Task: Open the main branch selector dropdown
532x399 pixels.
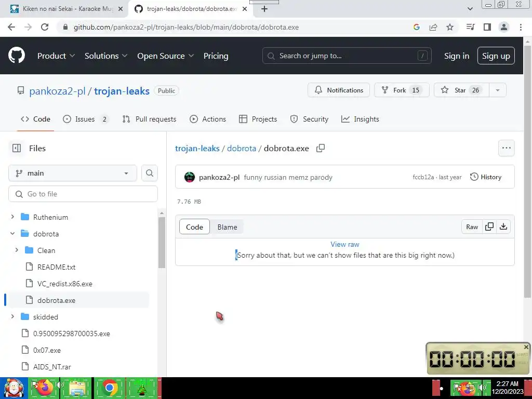Action: pos(73,173)
